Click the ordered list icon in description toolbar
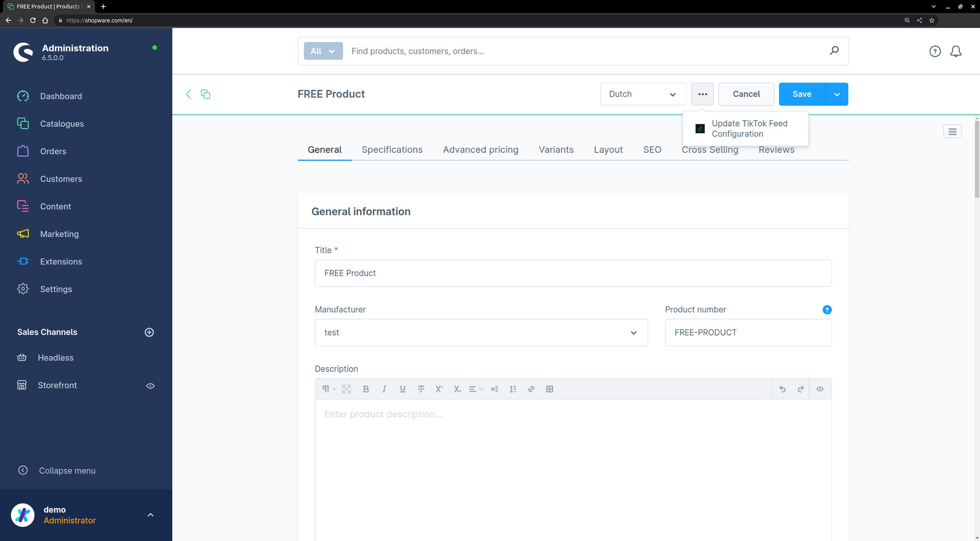Image resolution: width=980 pixels, height=541 pixels. click(x=513, y=389)
